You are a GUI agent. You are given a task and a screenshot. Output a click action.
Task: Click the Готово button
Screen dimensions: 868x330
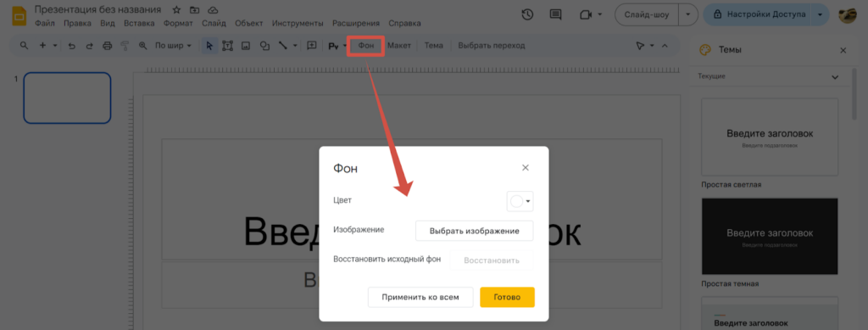[x=507, y=297]
